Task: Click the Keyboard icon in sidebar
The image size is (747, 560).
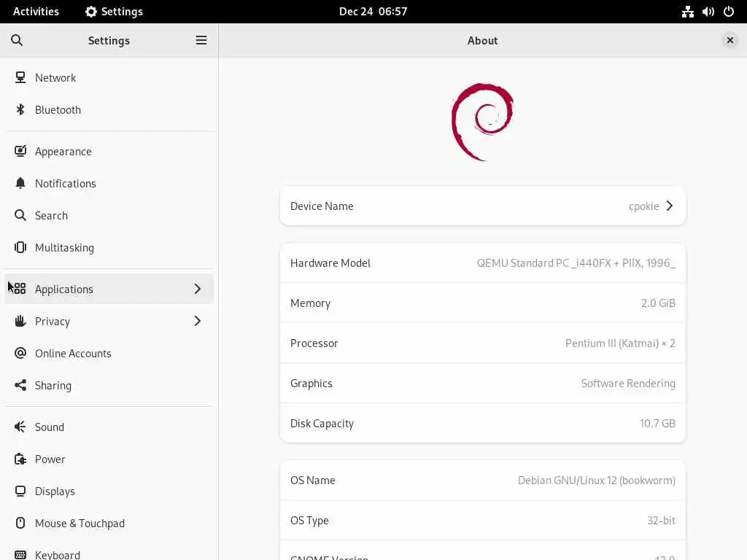Action: (x=20, y=555)
